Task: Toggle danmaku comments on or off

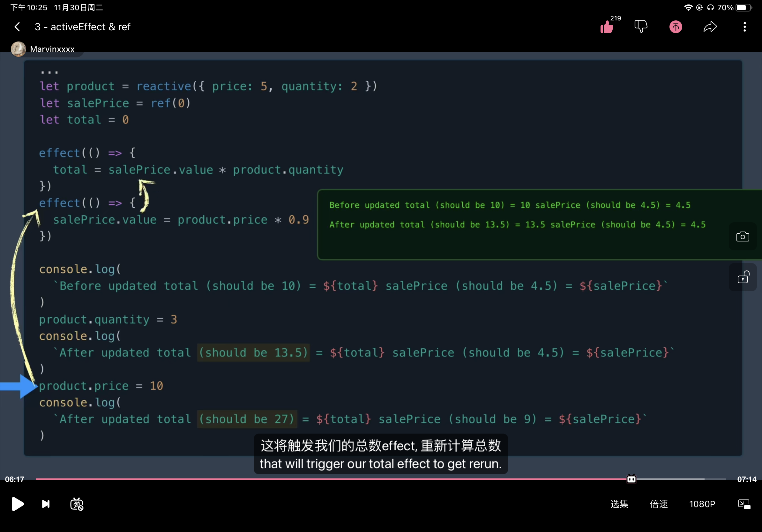Action: click(77, 504)
